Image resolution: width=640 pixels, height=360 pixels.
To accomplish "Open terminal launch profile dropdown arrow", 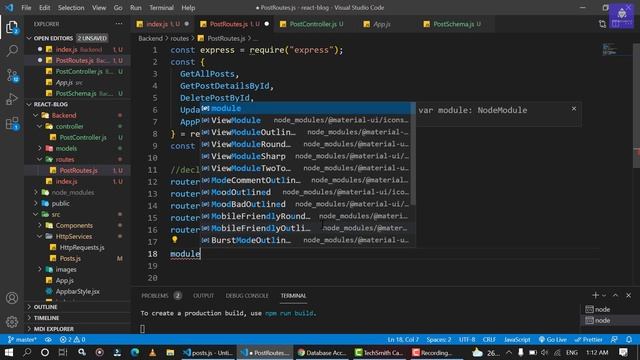I will coord(604,296).
